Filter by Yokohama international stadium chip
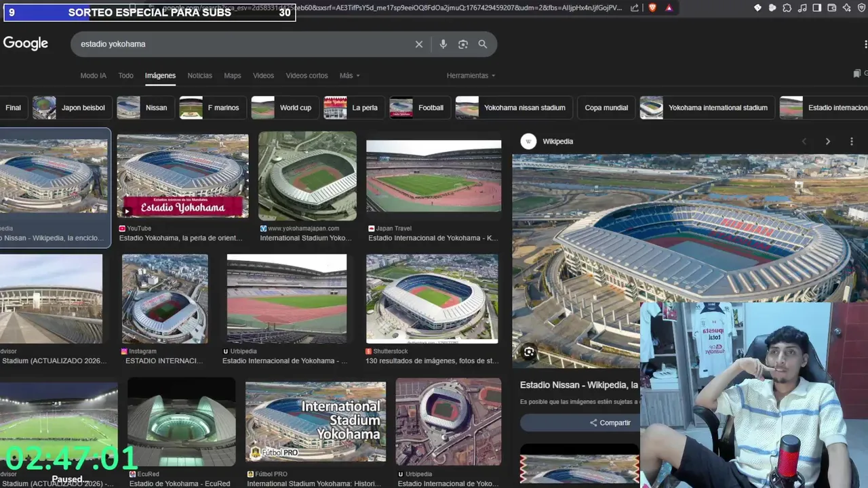 [707, 108]
